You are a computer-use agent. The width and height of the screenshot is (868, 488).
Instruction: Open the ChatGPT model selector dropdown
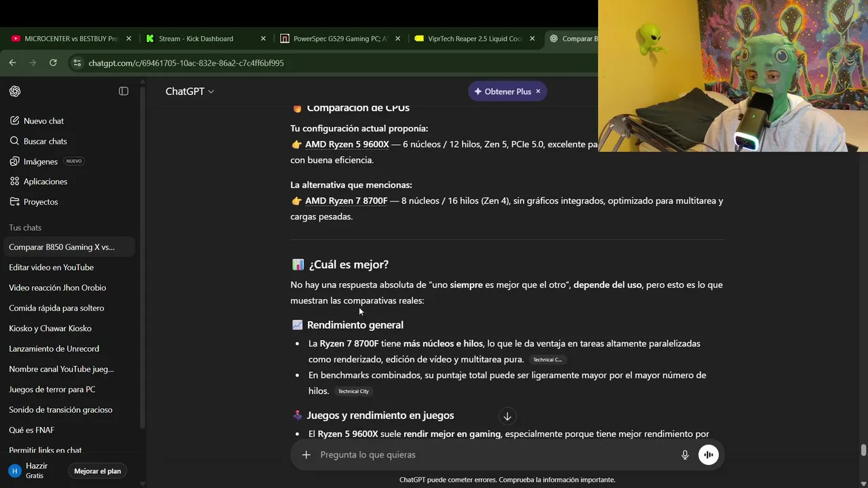point(190,91)
